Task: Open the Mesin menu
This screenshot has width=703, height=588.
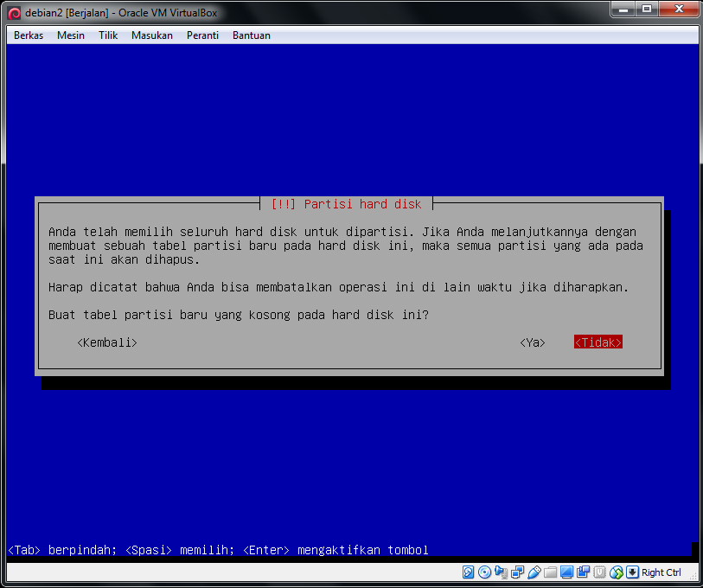Action: 71,35
